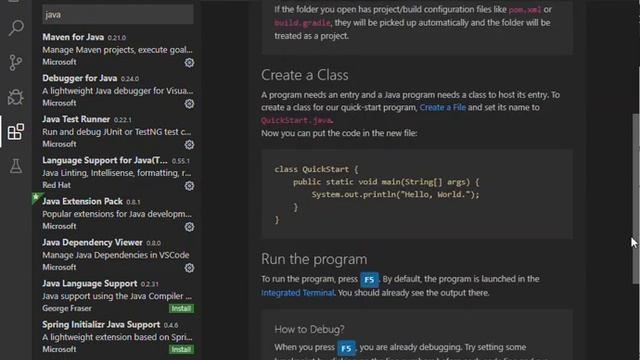Click the Run the program heading

tap(314, 259)
